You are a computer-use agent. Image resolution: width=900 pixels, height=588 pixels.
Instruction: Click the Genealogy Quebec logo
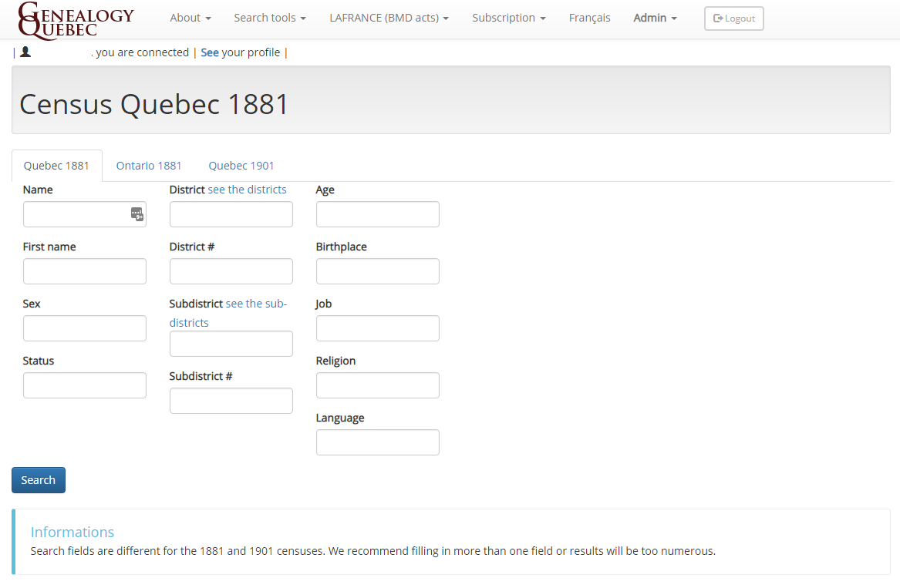click(x=76, y=20)
